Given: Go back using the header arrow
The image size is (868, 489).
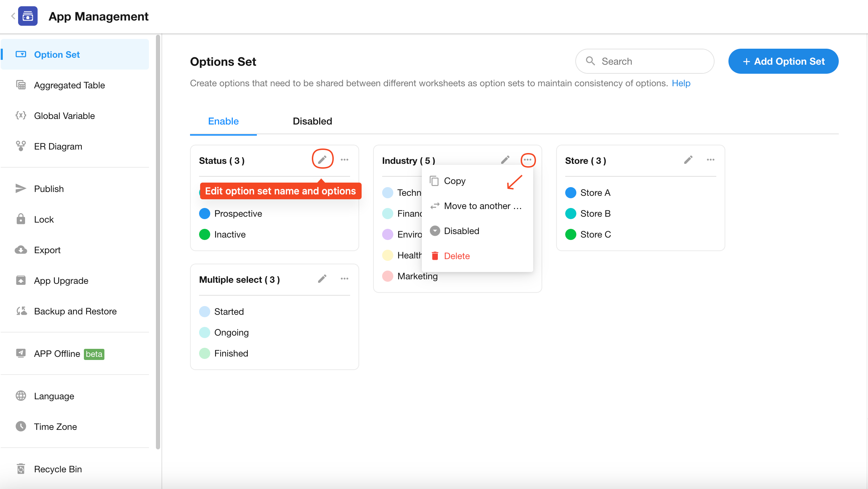Looking at the screenshot, I should pyautogui.click(x=13, y=16).
